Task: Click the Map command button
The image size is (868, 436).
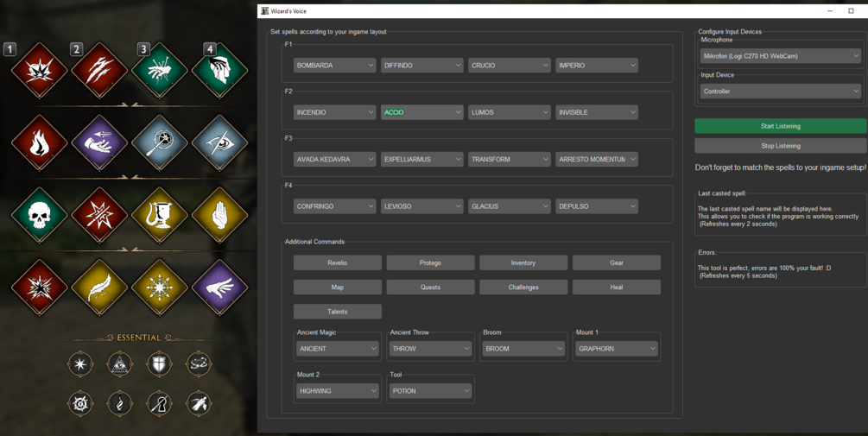Action: pyautogui.click(x=338, y=288)
